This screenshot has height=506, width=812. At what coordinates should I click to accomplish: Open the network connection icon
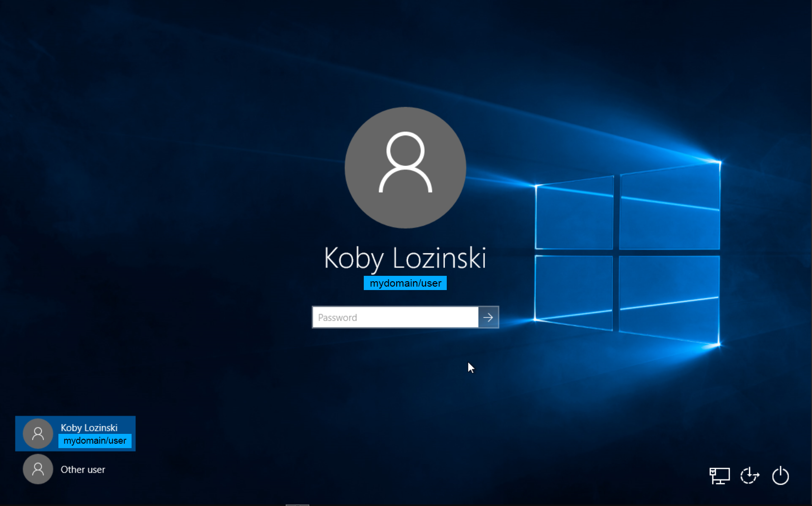pyautogui.click(x=719, y=476)
